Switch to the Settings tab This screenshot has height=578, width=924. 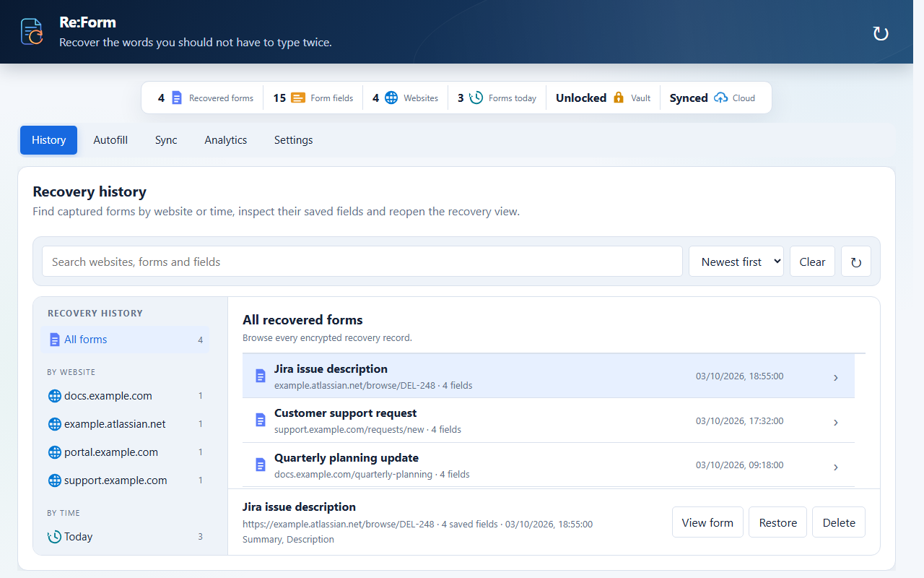294,140
